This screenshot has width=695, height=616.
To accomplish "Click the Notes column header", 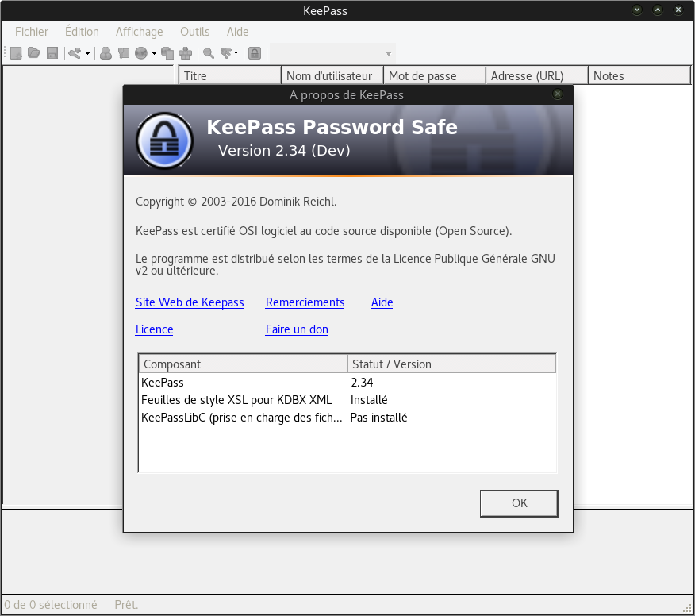I will tap(639, 76).
